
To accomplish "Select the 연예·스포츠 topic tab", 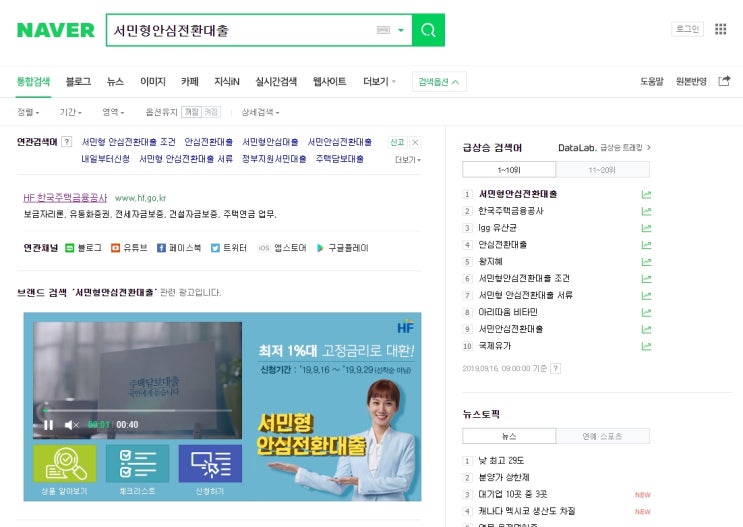I will point(602,436).
